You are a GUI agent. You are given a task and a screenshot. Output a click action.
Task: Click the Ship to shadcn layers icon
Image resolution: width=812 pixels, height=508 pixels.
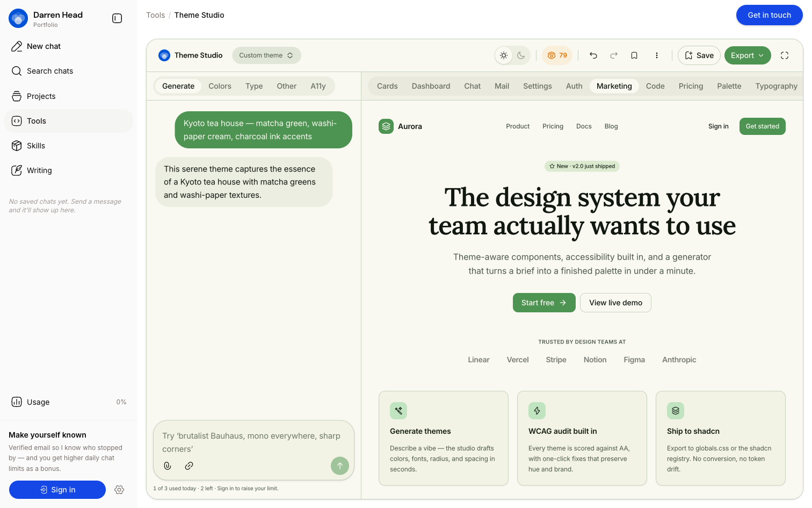(676, 411)
